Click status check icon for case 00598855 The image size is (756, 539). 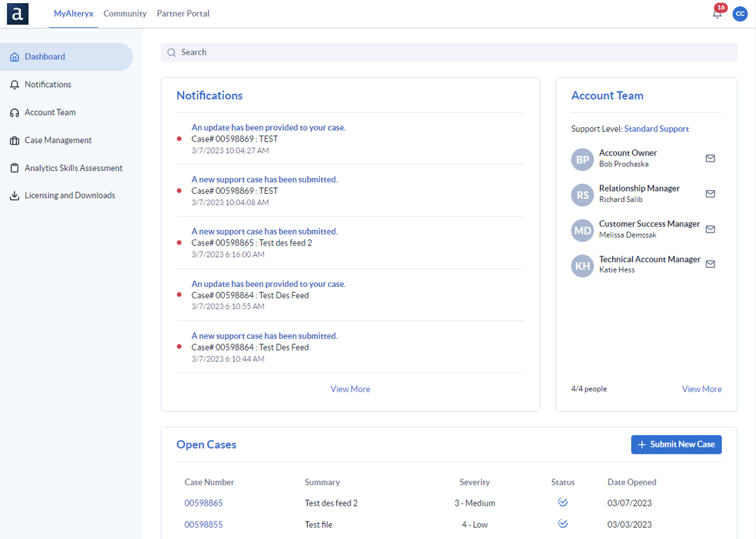563,523
